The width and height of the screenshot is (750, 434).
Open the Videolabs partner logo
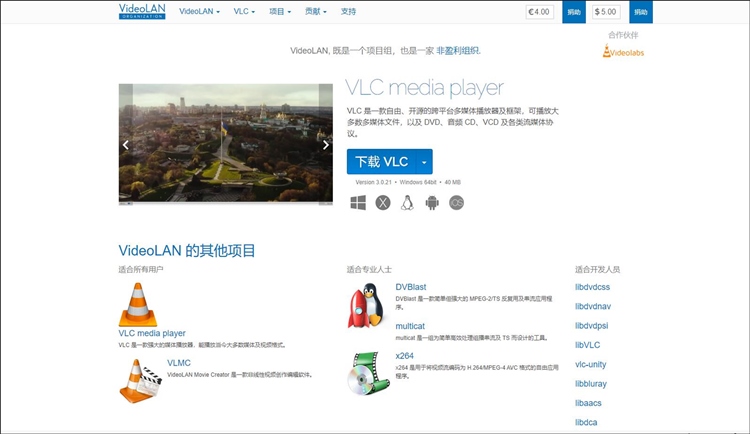(623, 51)
